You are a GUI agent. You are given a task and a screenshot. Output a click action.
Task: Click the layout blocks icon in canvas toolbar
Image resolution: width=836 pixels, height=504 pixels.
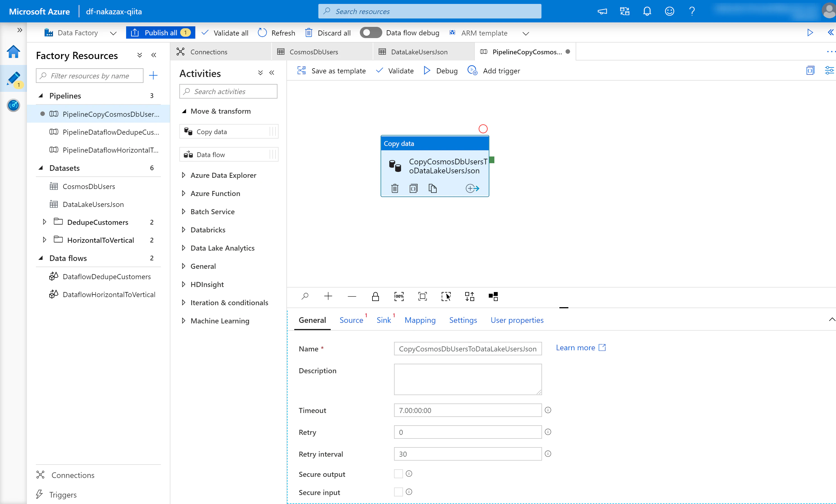(x=493, y=297)
